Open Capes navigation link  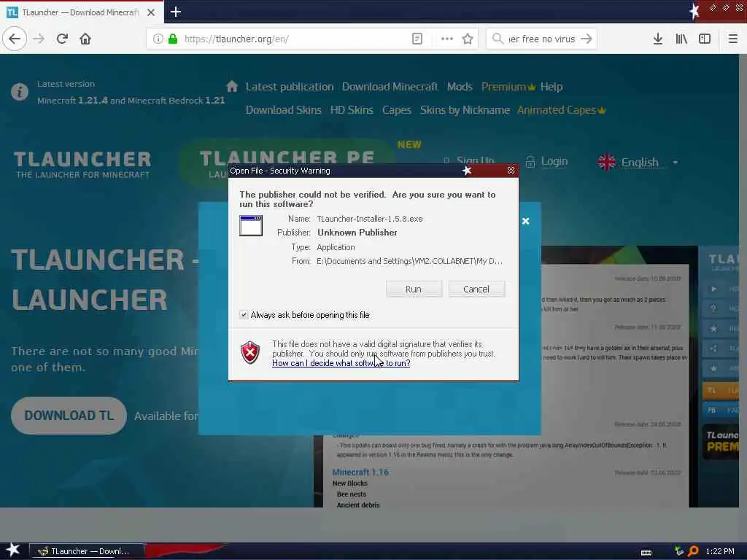click(396, 110)
